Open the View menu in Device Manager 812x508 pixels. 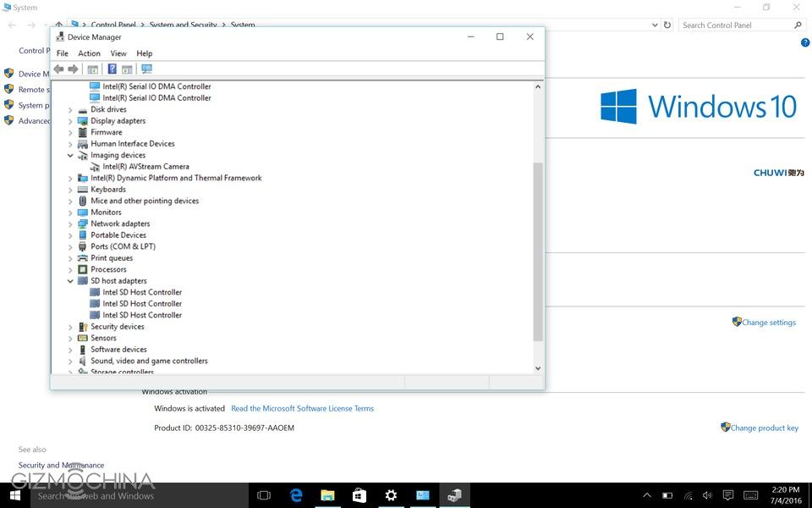118,53
